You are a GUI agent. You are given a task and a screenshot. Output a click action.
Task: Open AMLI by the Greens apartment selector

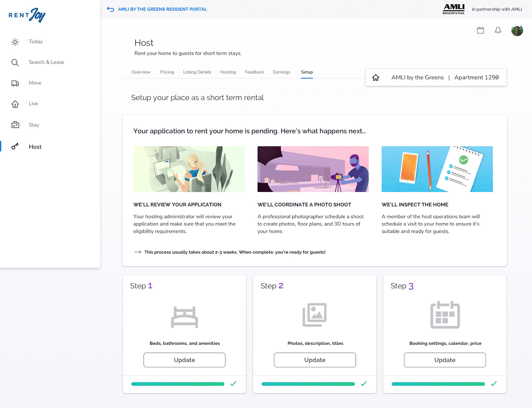436,78
